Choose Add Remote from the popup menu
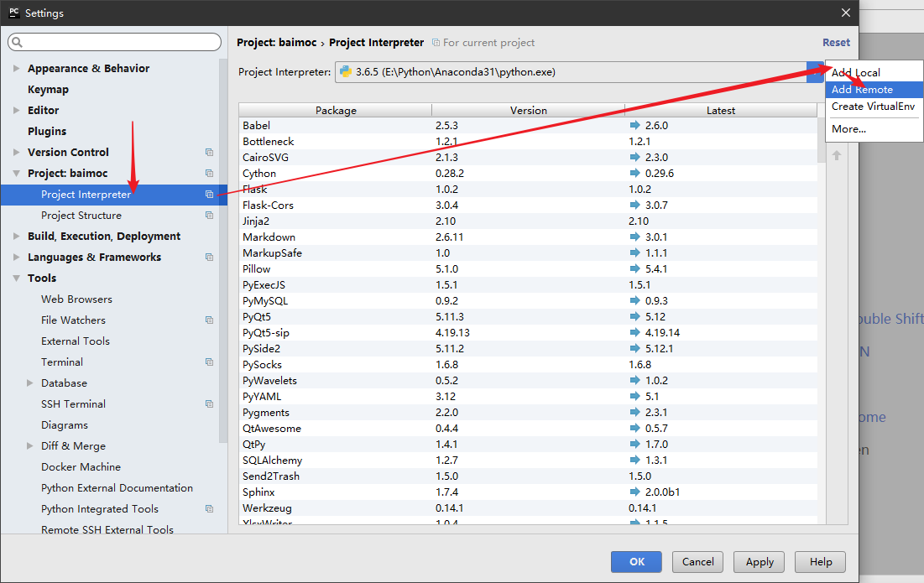The width and height of the screenshot is (924, 583). (874, 90)
